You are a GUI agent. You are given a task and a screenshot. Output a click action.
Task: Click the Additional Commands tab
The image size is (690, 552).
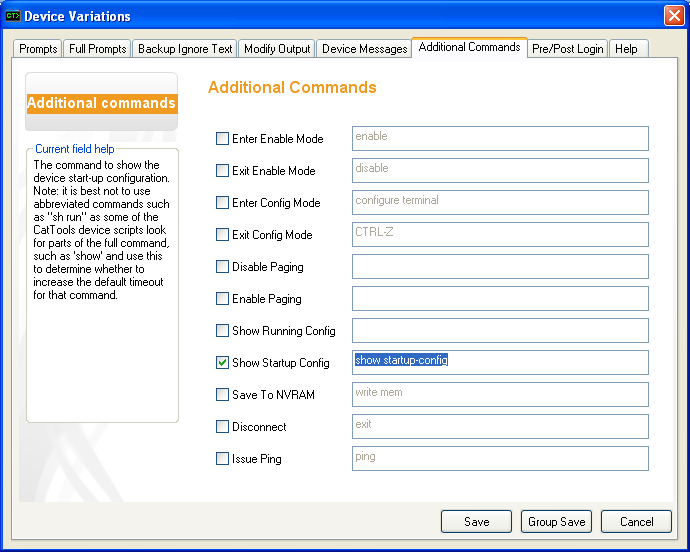click(x=469, y=47)
